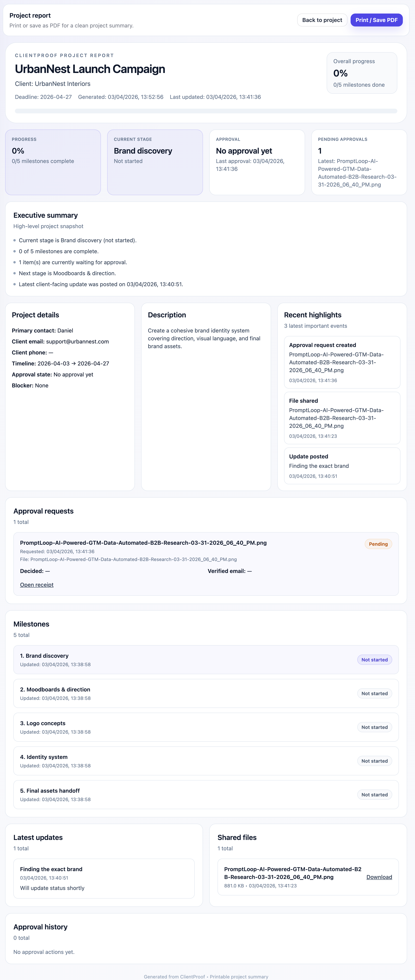Click the support@urbannest.com client email
This screenshot has width=415, height=980.
coord(77,342)
